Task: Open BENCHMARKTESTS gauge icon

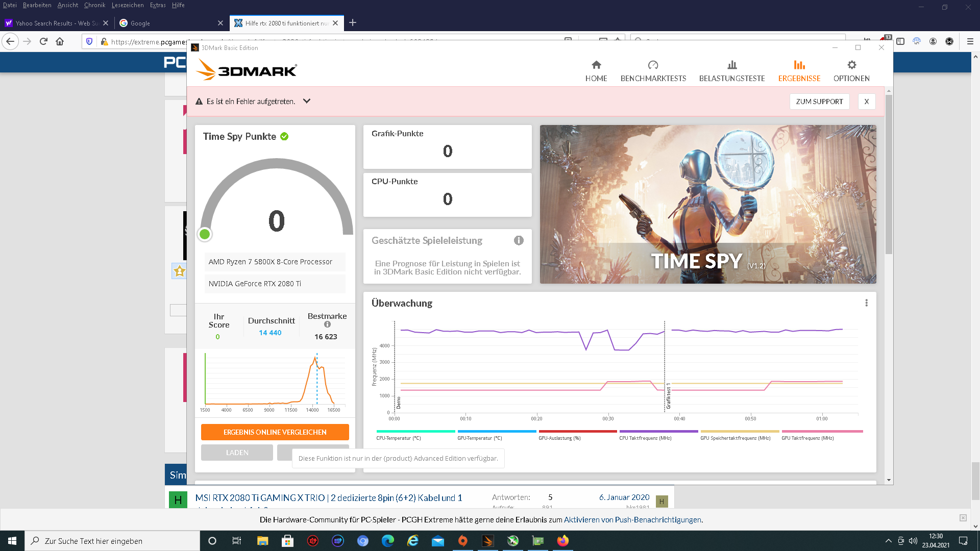Action: pyautogui.click(x=653, y=65)
